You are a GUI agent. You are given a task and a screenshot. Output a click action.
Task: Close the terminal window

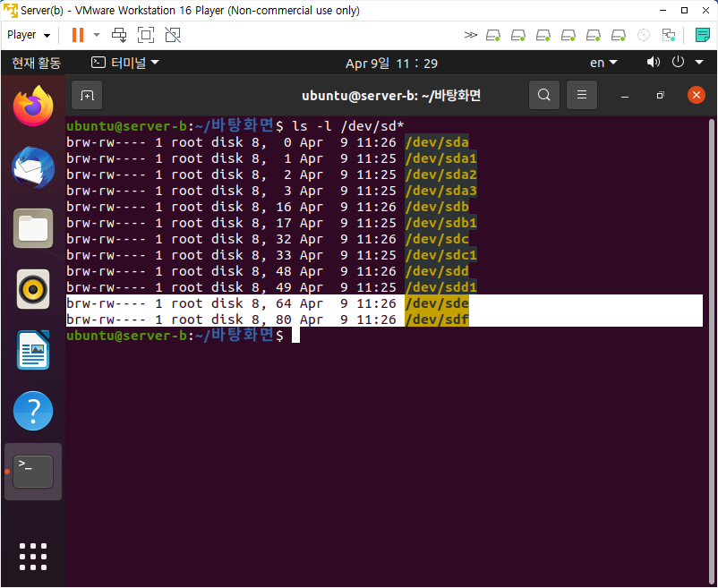[696, 95]
